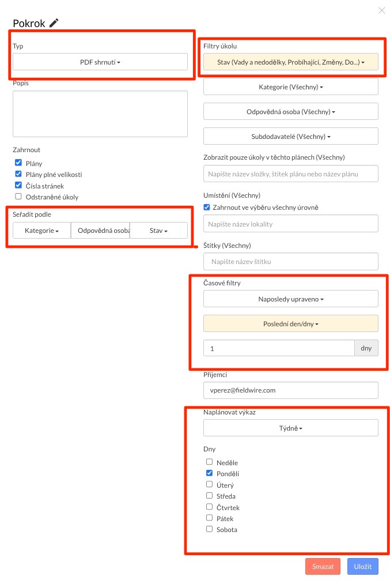Toggle the Plány checkbox

18,163
